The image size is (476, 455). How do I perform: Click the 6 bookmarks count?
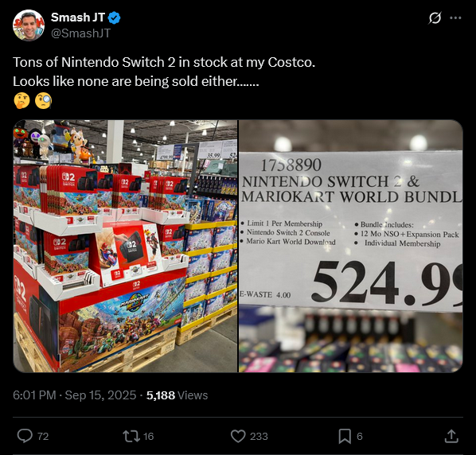point(360,436)
